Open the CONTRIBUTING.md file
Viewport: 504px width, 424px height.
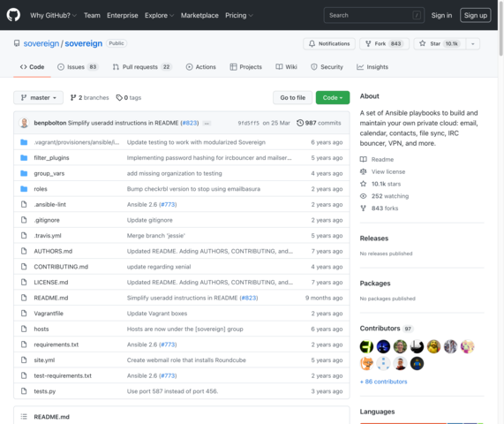pos(61,267)
